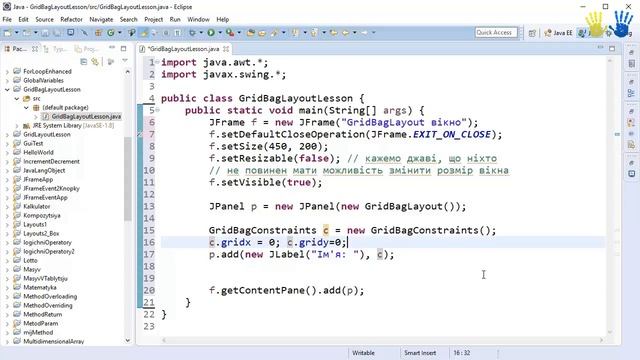The width and height of the screenshot is (640, 360).
Task: Click the Last Edit Location icon
Action: 333,33
